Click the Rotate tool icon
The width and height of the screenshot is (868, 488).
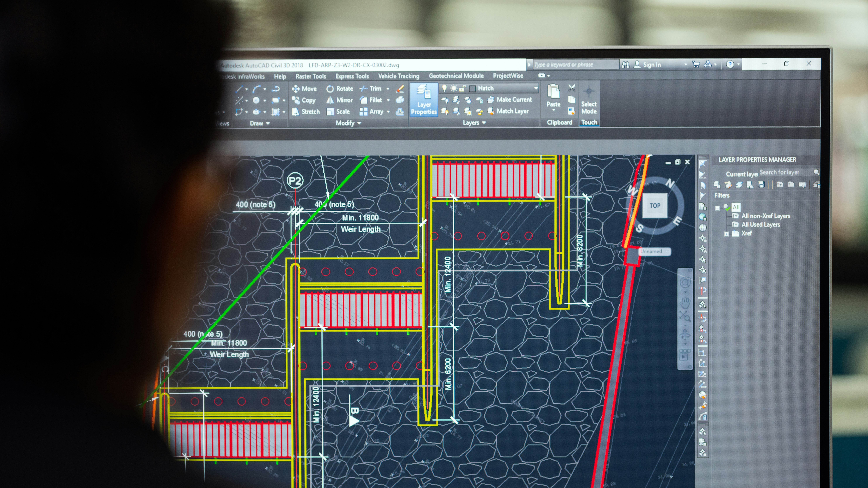330,89
